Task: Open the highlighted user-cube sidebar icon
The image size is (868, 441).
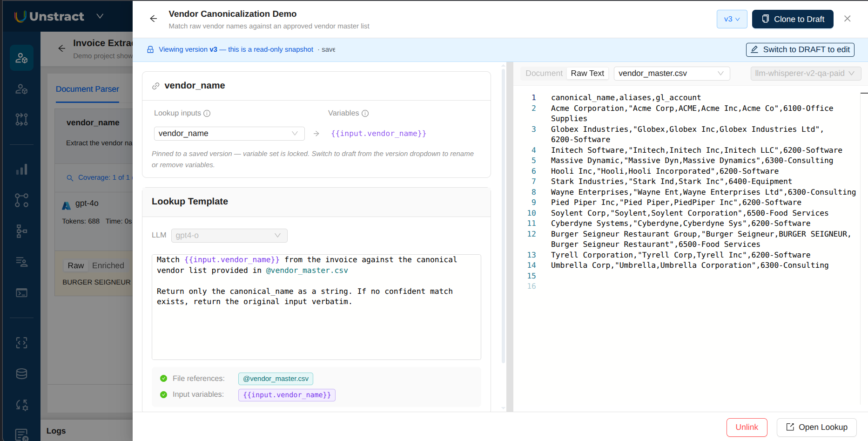Action: tap(21, 58)
